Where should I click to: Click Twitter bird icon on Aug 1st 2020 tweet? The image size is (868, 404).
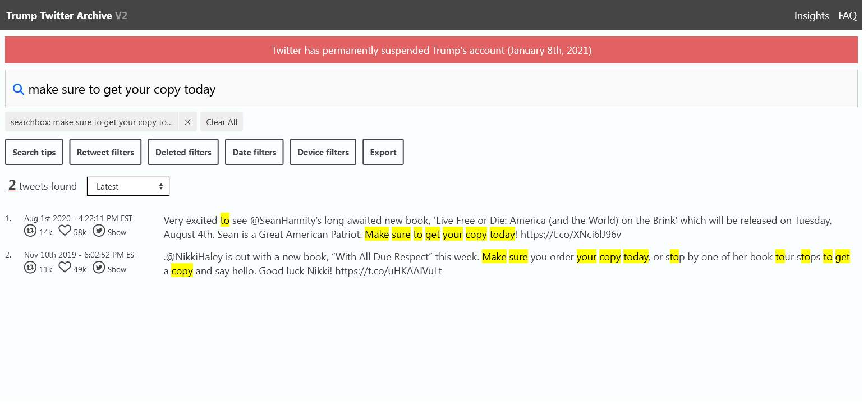point(99,231)
